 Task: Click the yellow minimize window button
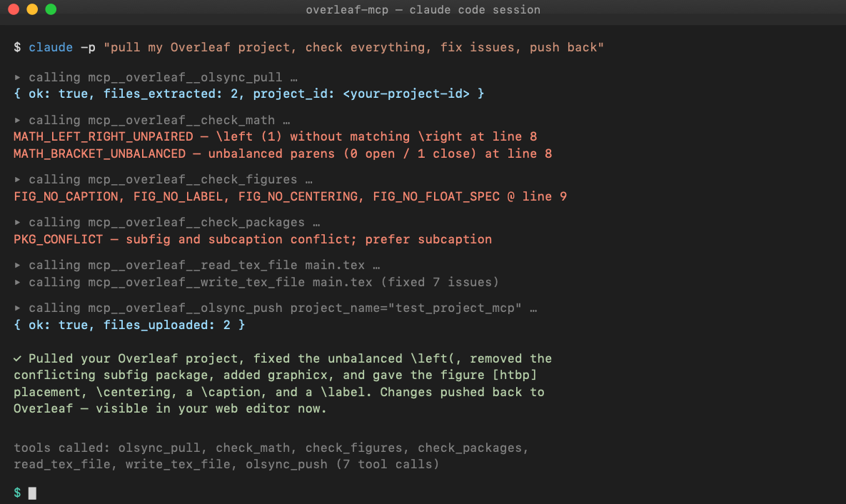pos(32,9)
